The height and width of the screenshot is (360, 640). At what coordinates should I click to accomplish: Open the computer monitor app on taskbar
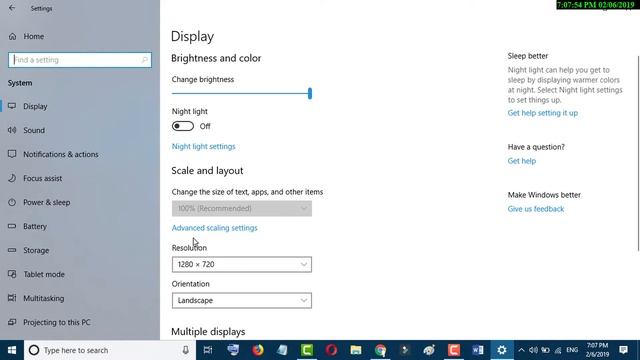[x=233, y=350]
